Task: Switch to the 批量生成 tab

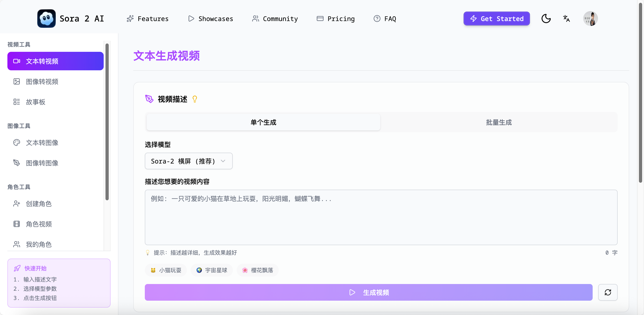Action: 499,122
